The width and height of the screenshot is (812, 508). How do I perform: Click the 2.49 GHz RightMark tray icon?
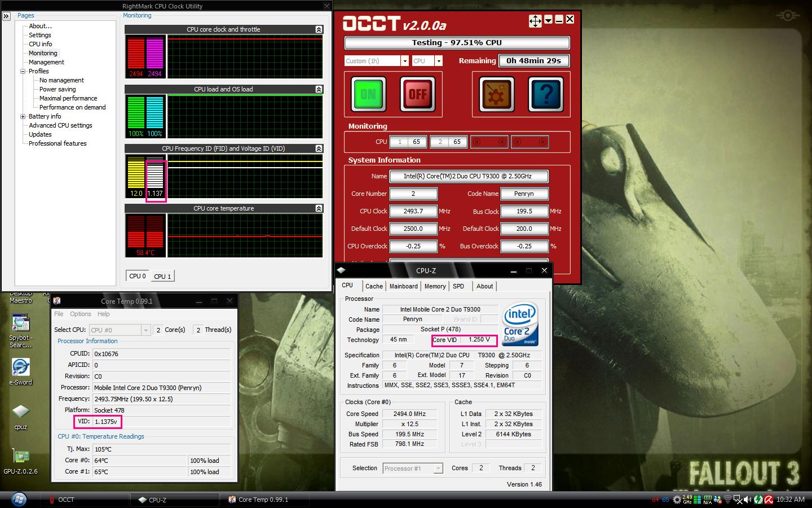coord(687,500)
